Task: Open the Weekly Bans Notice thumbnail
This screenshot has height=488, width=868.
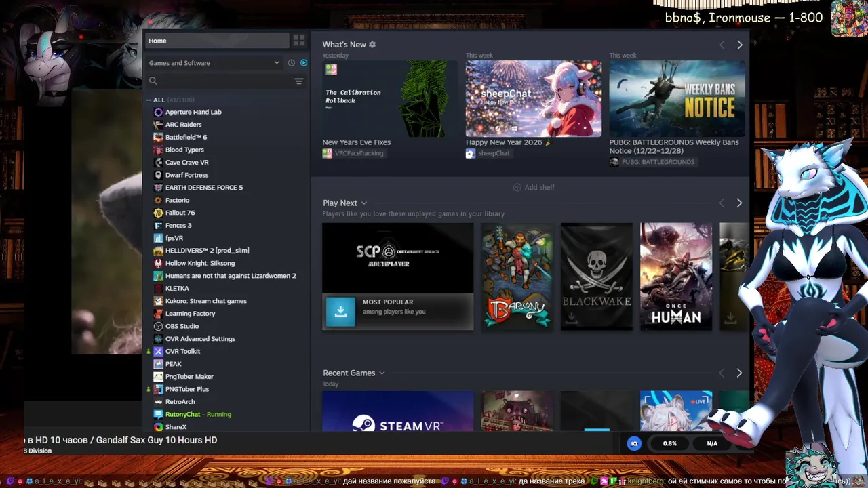Action: point(677,99)
